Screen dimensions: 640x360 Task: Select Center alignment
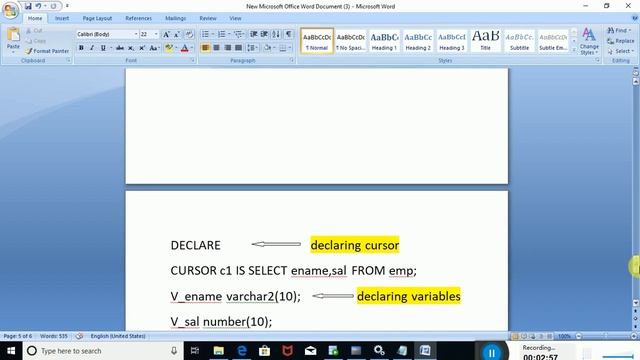point(216,48)
